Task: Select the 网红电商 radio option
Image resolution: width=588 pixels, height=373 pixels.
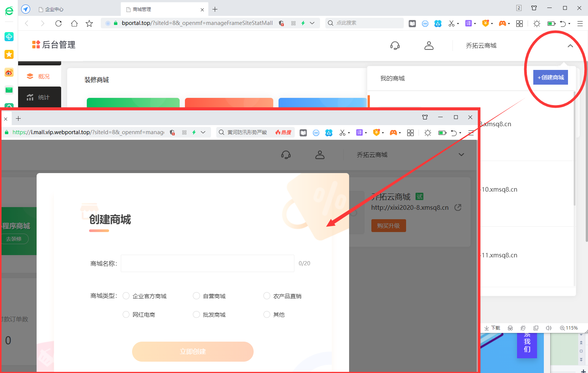Action: click(126, 314)
